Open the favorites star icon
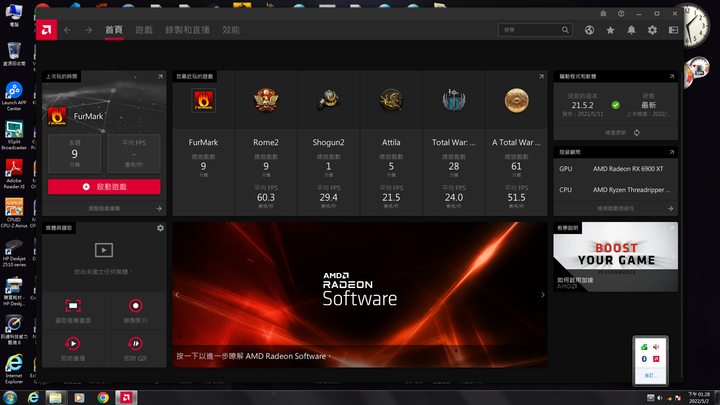Viewport: 720px width, 405px height. (x=610, y=30)
